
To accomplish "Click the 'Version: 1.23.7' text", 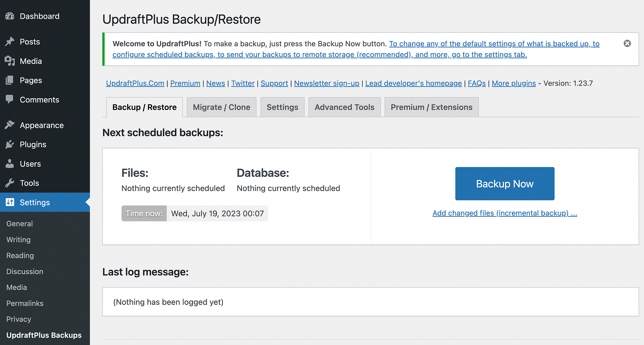I will [568, 83].
